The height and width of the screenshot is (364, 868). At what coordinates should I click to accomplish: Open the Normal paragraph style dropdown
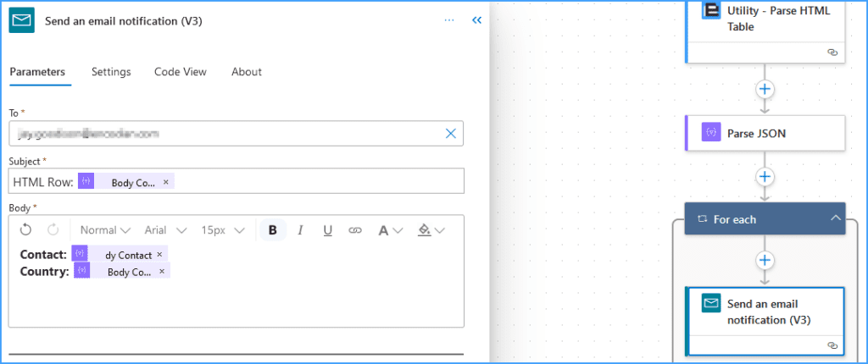[x=105, y=230]
